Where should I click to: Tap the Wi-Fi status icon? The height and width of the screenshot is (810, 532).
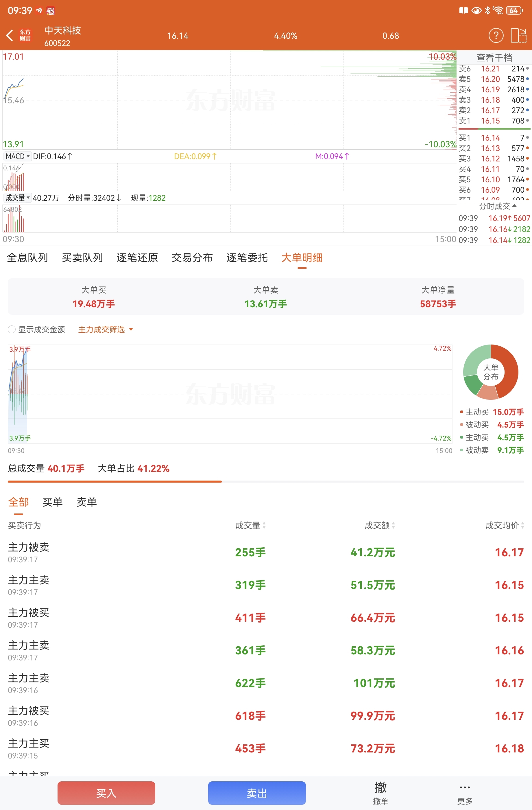(498, 10)
